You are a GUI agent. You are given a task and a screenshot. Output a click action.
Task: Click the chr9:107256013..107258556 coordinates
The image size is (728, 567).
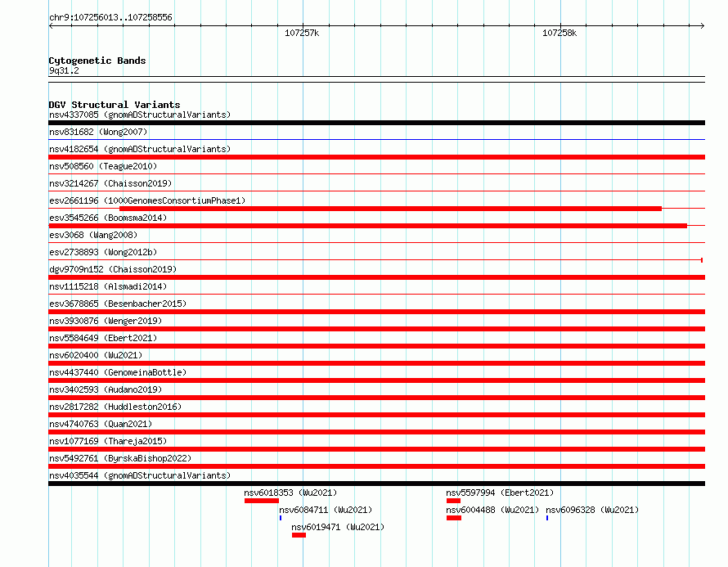110,17
